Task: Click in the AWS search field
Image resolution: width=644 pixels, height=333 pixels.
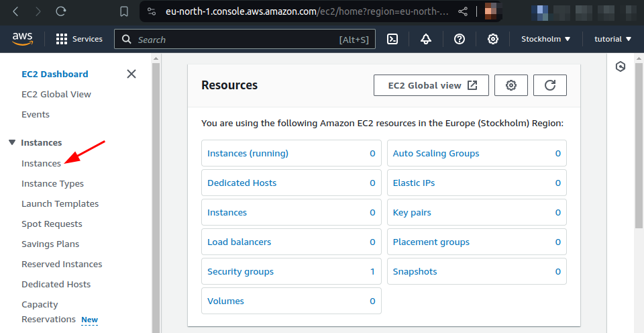Action: click(x=245, y=39)
